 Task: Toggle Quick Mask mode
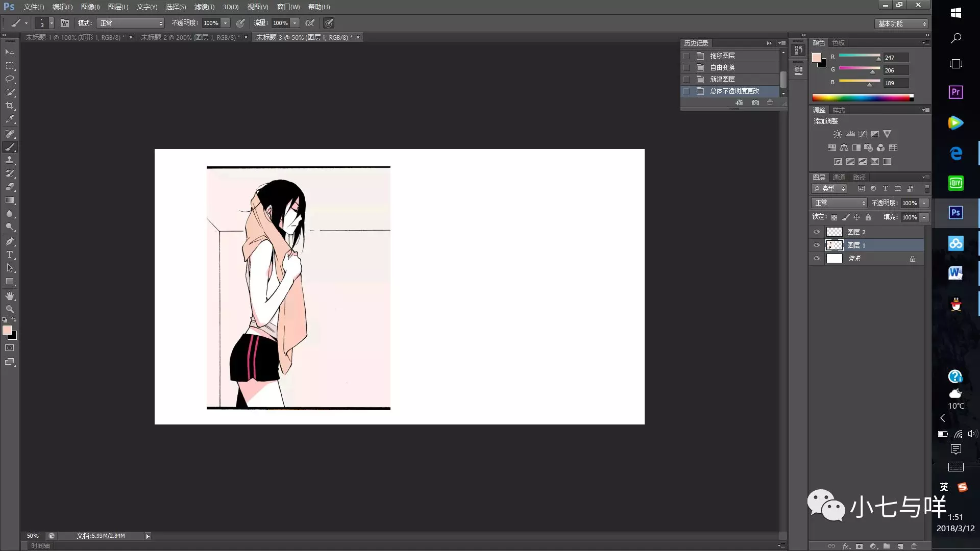point(10,348)
